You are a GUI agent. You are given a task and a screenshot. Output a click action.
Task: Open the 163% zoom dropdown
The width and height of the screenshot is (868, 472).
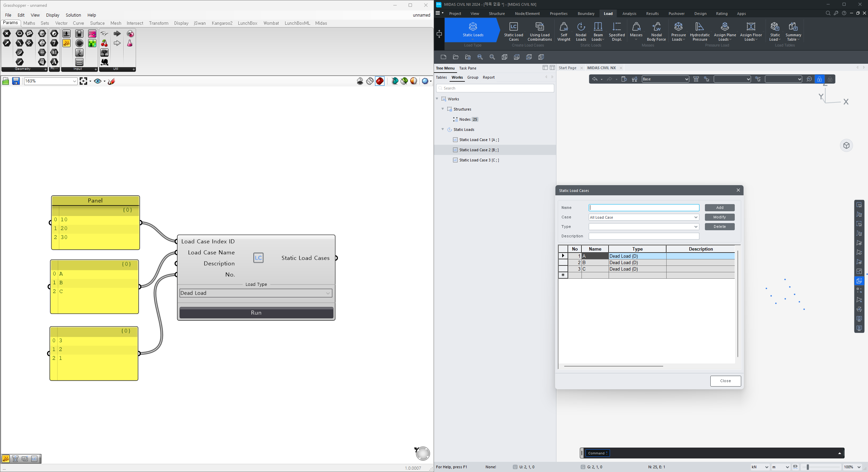[x=74, y=81]
